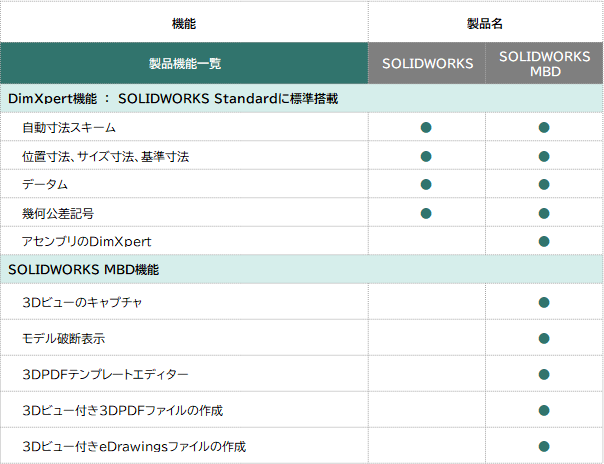Click the 位置寸法、サイズ寸法、基準寸法 row label

pyautogui.click(x=105, y=156)
